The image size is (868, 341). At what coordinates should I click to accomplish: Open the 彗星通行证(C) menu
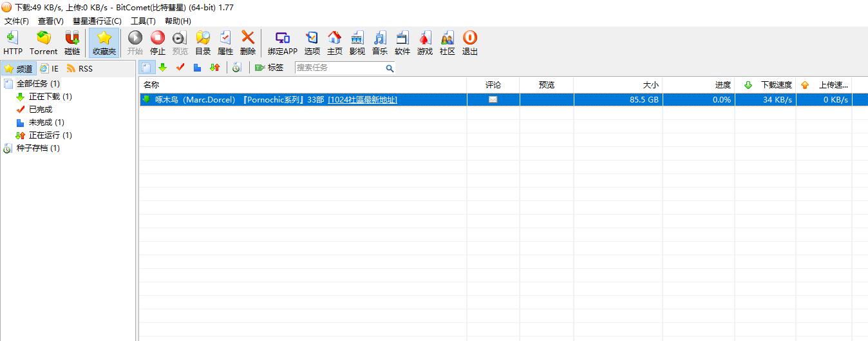[97, 21]
